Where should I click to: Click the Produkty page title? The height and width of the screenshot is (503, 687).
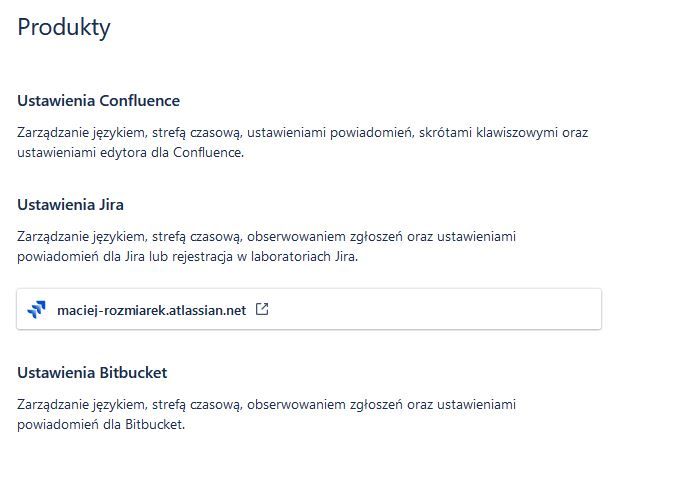point(64,27)
